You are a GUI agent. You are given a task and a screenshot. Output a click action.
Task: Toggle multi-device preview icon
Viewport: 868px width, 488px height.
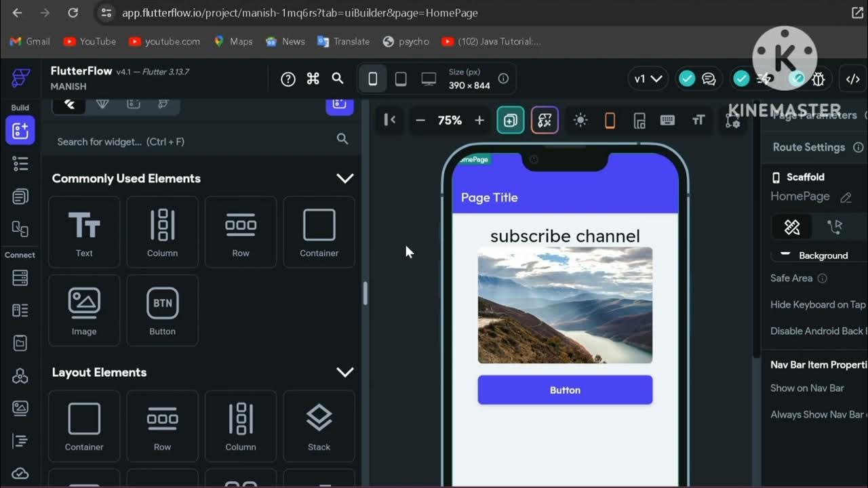639,121
